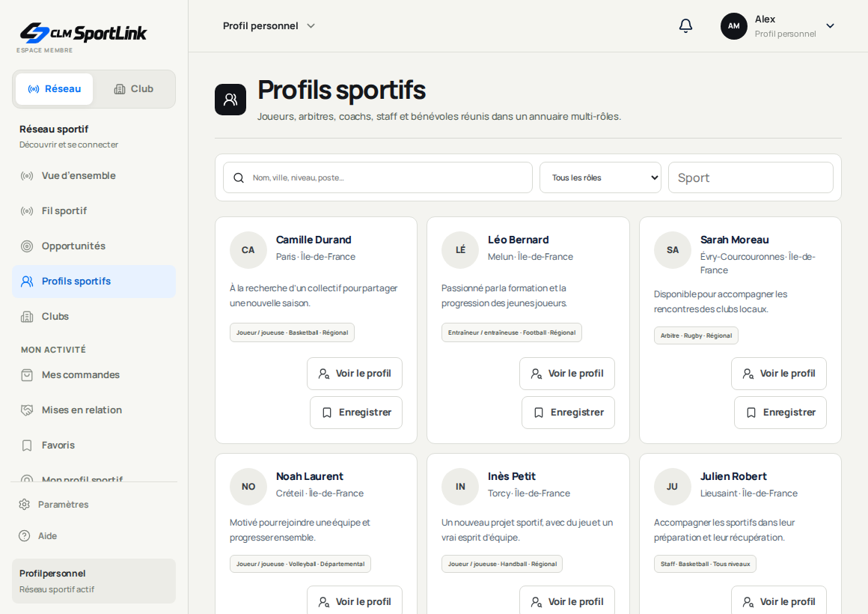Viewport: 868px width, 614px height.
Task: Click Julien Robert's JU avatar
Action: coord(673,487)
